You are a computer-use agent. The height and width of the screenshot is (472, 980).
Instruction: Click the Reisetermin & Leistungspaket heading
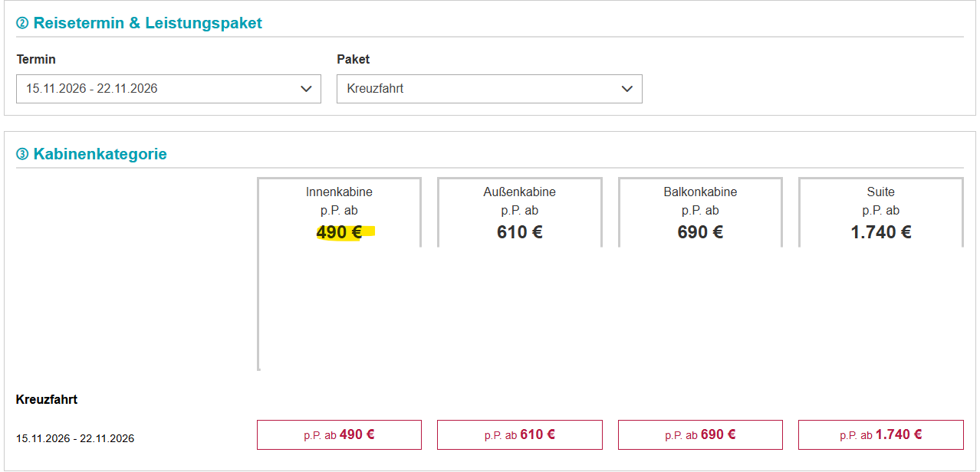(x=147, y=23)
